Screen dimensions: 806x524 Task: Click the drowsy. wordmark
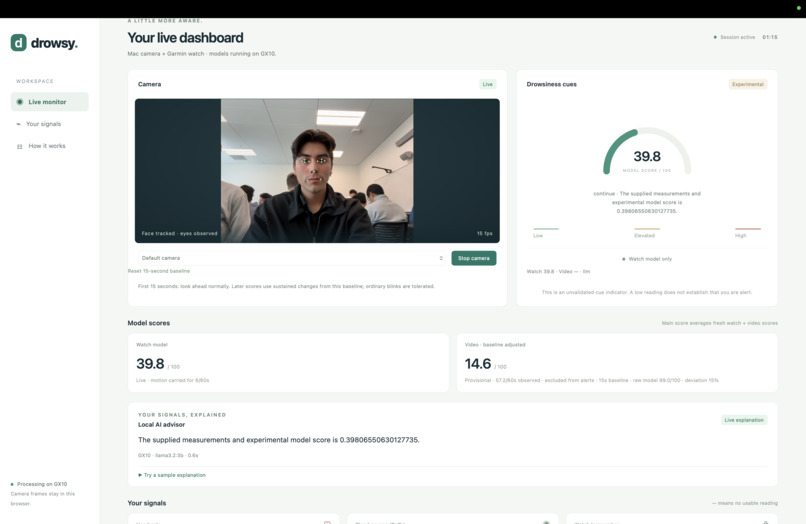pyautogui.click(x=54, y=43)
